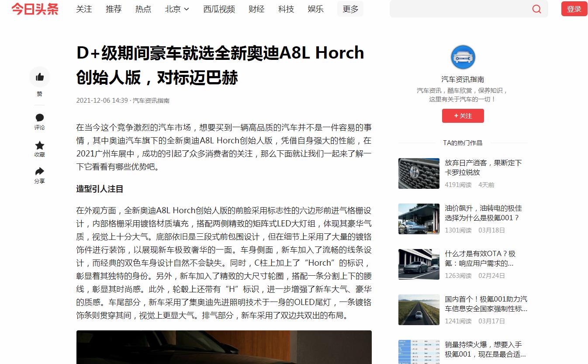Click the 1263阅读 count

pos(458,276)
